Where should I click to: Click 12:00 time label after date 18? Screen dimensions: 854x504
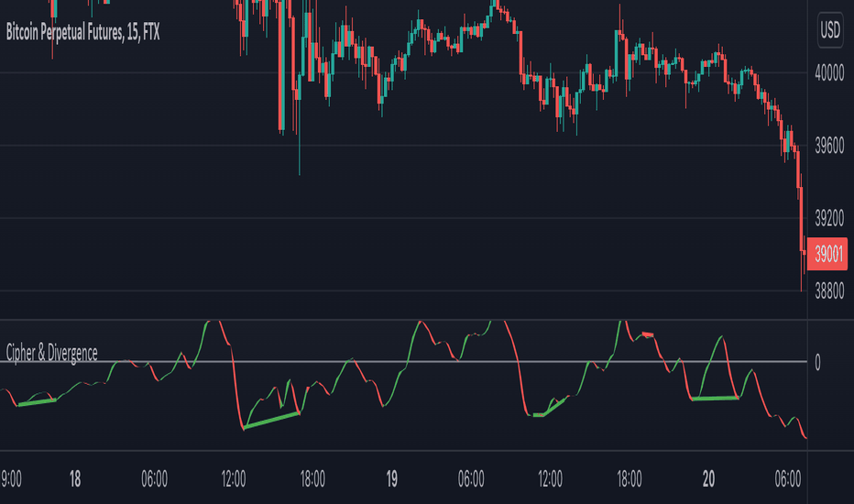233,479
